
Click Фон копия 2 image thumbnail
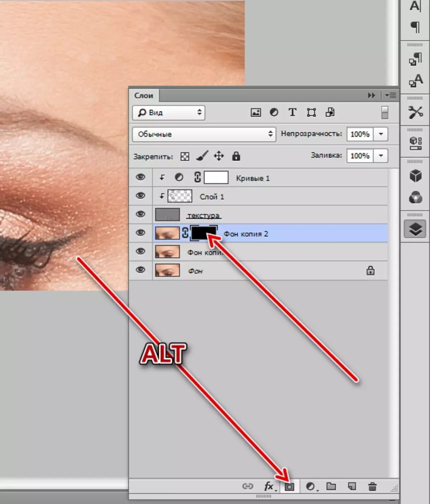pyautogui.click(x=167, y=233)
